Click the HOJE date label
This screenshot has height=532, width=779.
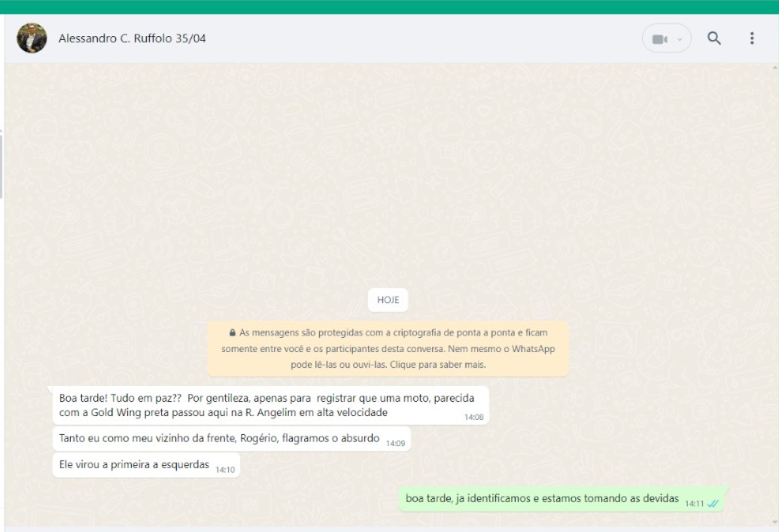tap(388, 300)
